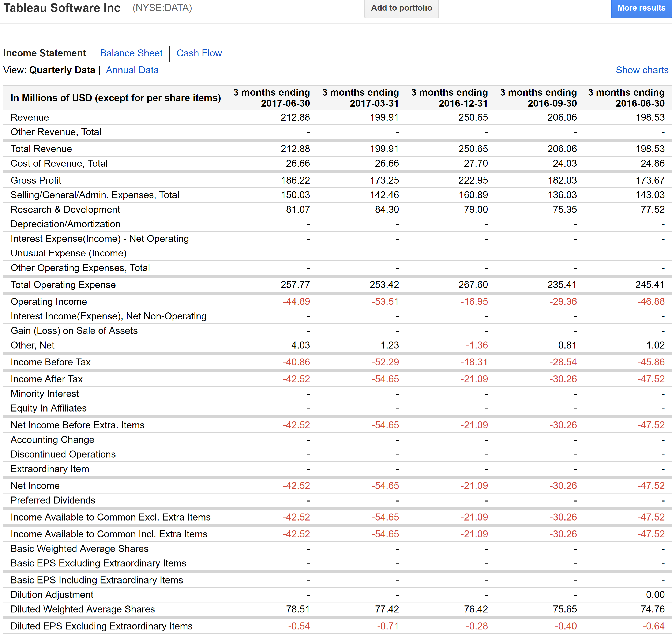
Task: Click Operating Income value -29.36
Action: tap(563, 302)
